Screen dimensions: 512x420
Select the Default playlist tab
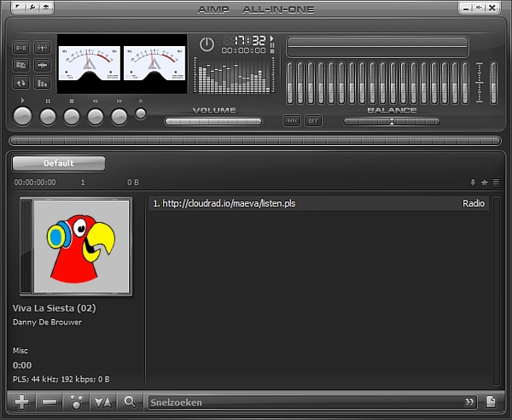coord(59,163)
